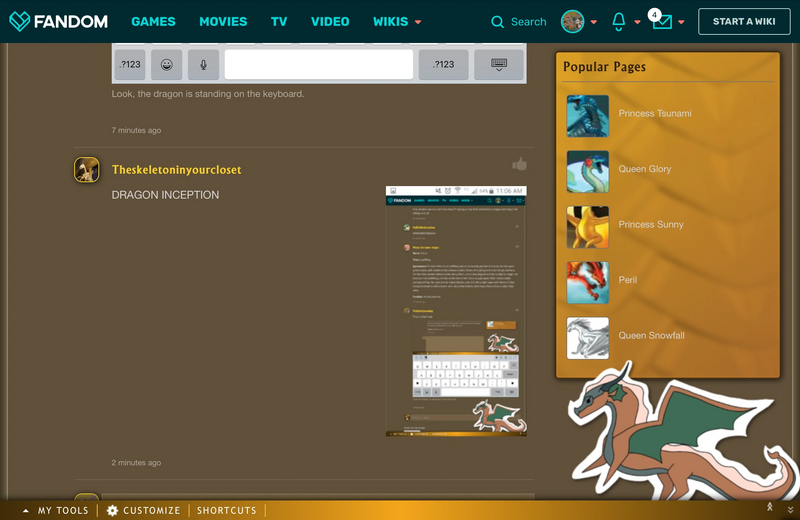Click Theskeletoninyourcloset's avatar icon
800x520 pixels.
[x=87, y=170]
